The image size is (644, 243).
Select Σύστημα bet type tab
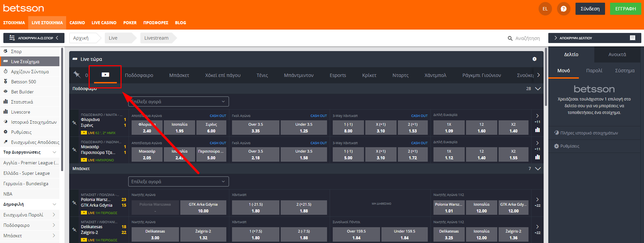point(625,71)
